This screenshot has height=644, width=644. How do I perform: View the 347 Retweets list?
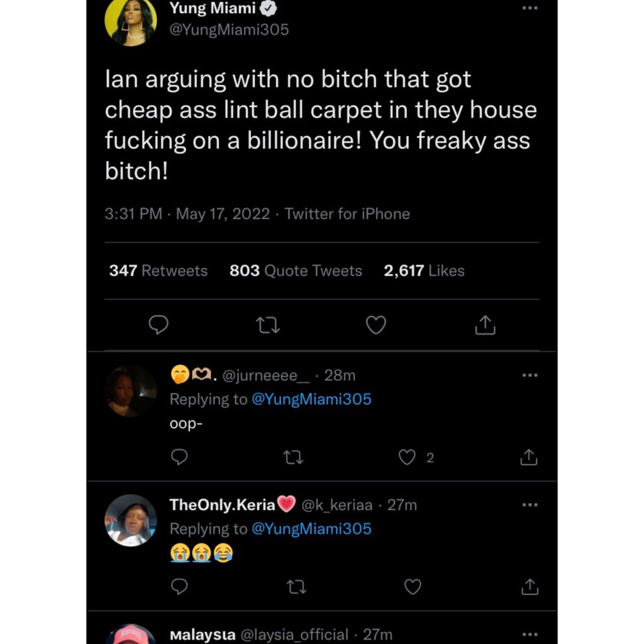coord(158,270)
